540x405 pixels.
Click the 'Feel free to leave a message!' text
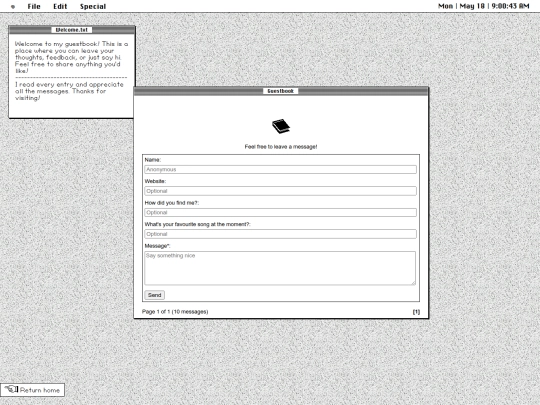(281, 147)
